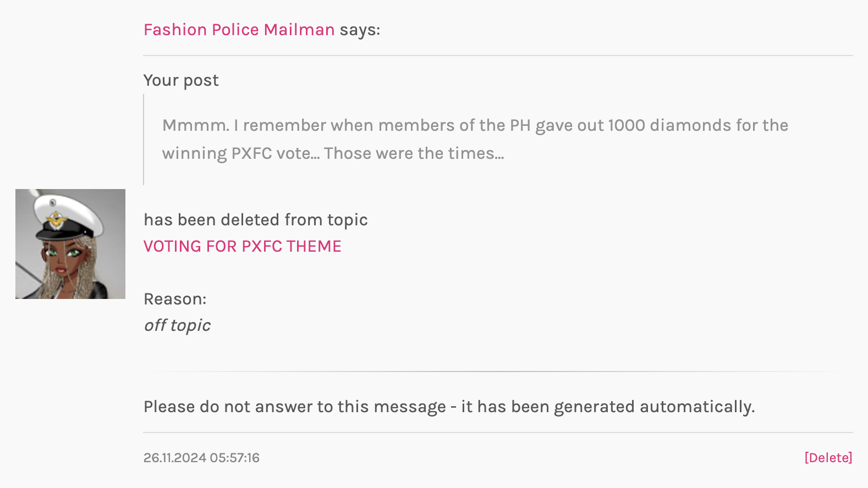Click the "Your post" text

click(181, 80)
